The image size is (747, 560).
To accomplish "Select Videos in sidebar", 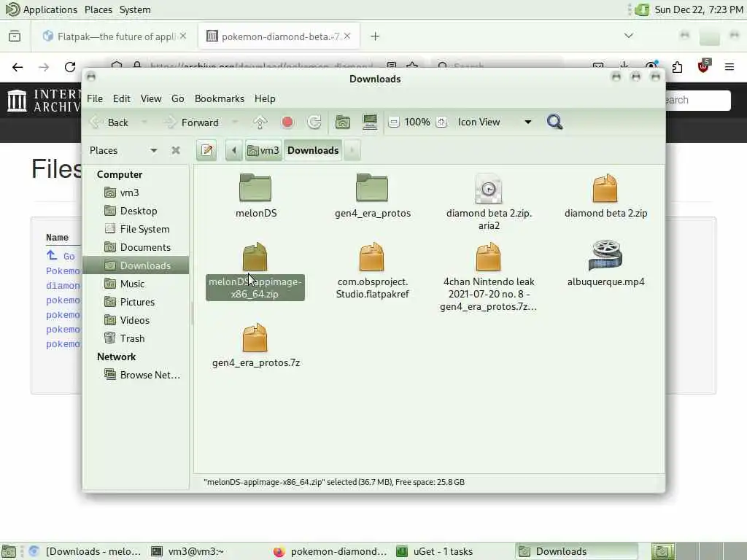I will [136, 320].
